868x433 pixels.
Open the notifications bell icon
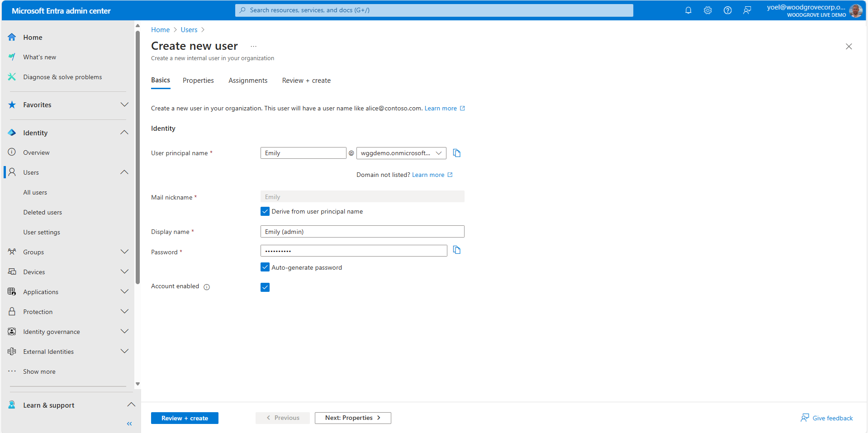tap(688, 10)
